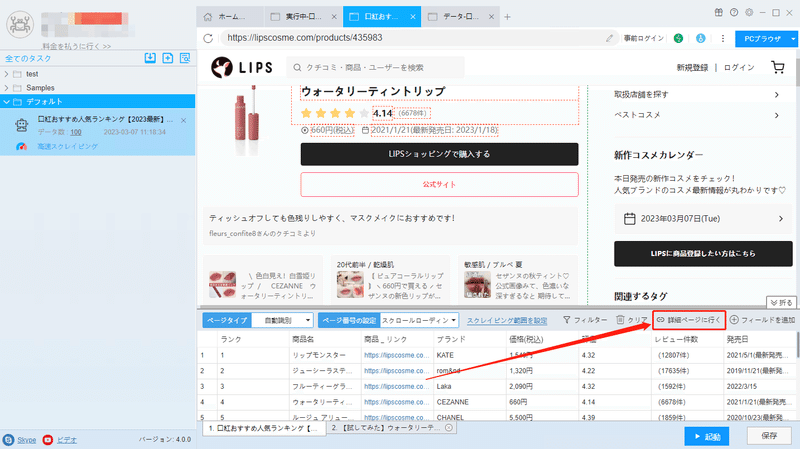The height and width of the screenshot is (449, 800).
Task: Open new browser tab with plus icon
Action: [x=507, y=17]
